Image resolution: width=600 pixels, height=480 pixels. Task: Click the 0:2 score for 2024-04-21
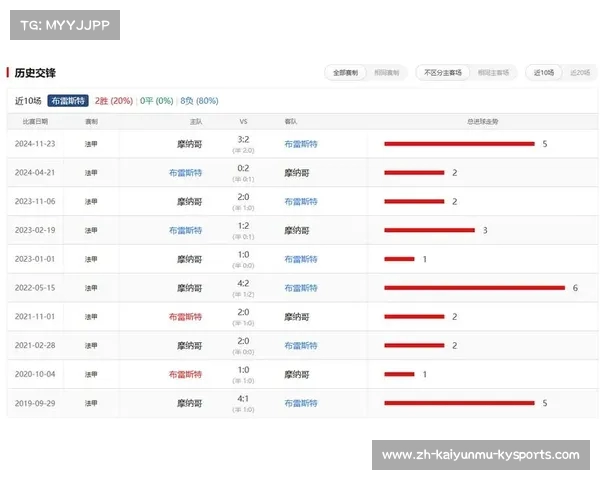pos(243,168)
